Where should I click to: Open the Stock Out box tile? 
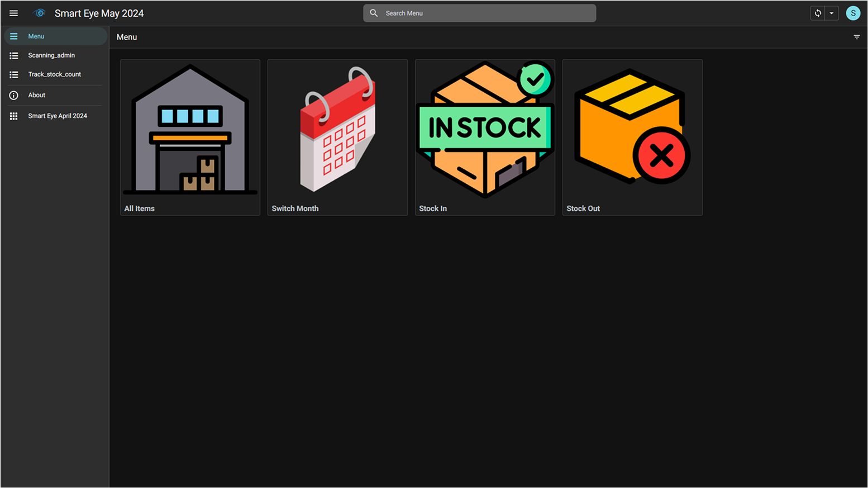(x=632, y=137)
